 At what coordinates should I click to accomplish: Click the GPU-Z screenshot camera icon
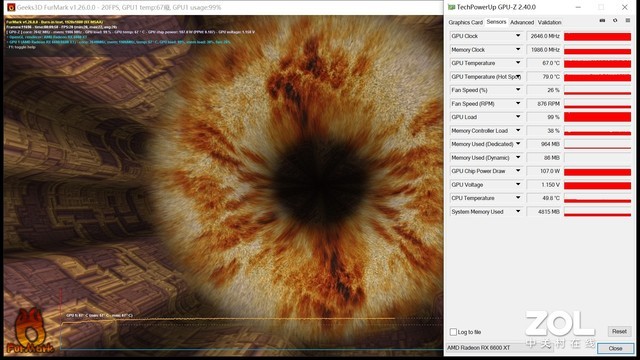point(602,21)
